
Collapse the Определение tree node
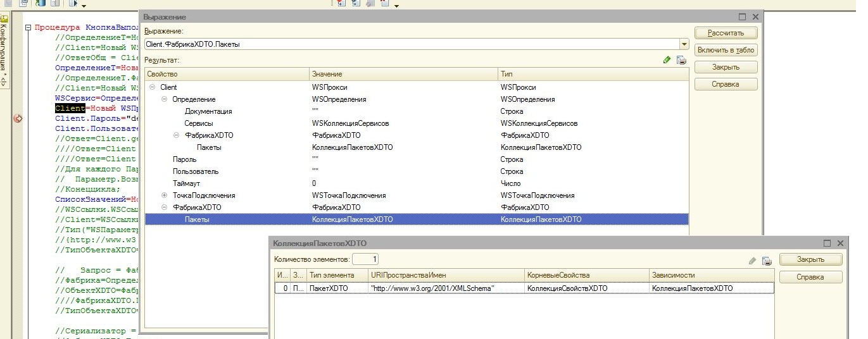coord(165,99)
